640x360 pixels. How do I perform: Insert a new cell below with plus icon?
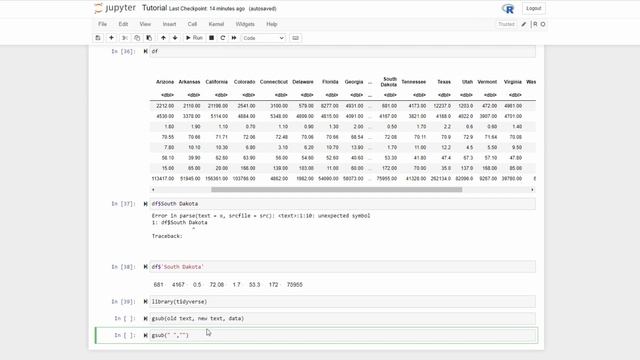[x=111, y=38]
